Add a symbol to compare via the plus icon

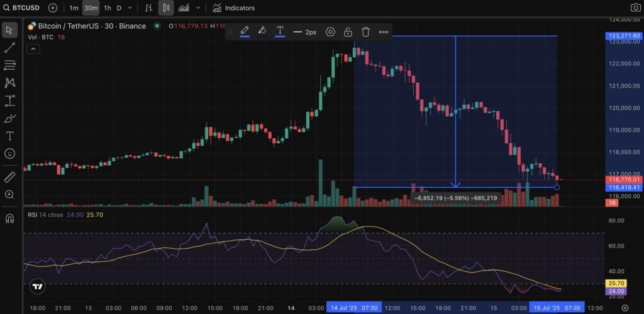[53, 8]
